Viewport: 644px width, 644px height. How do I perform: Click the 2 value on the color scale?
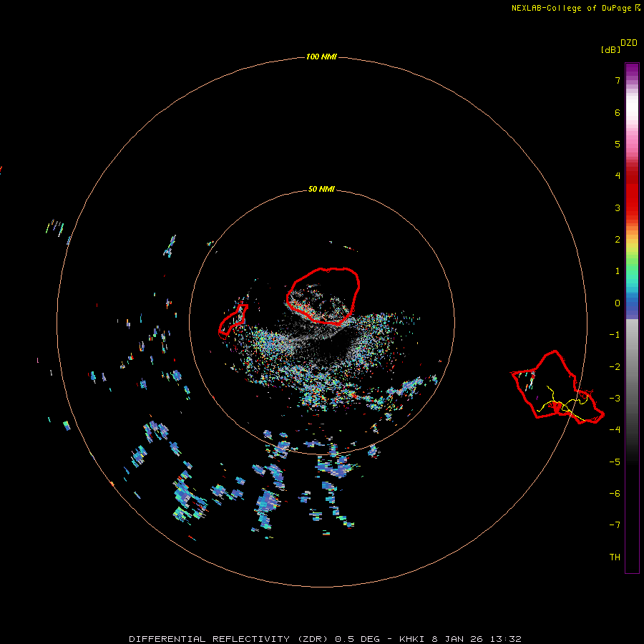[618, 240]
